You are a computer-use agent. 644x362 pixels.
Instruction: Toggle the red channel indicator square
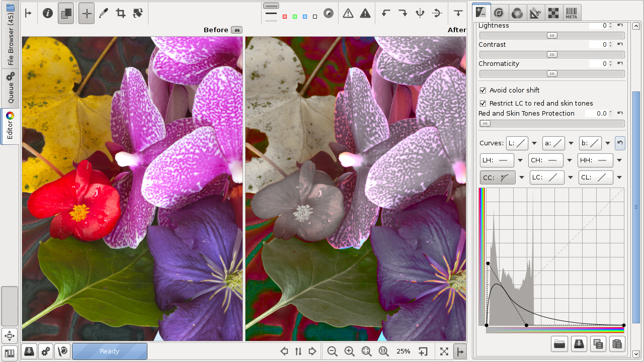click(285, 17)
